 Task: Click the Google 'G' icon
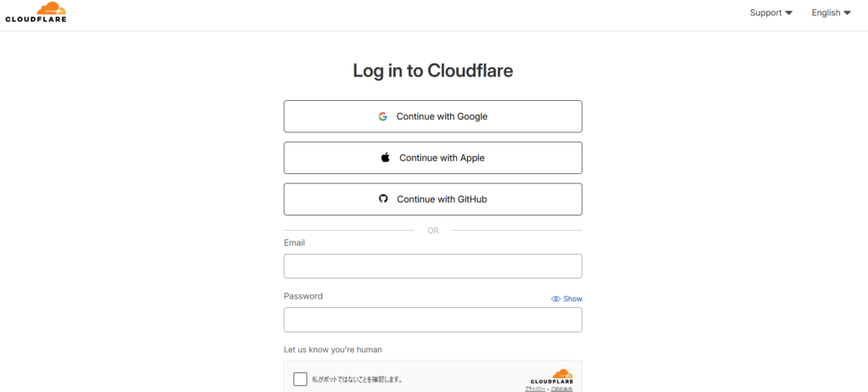pyautogui.click(x=383, y=116)
